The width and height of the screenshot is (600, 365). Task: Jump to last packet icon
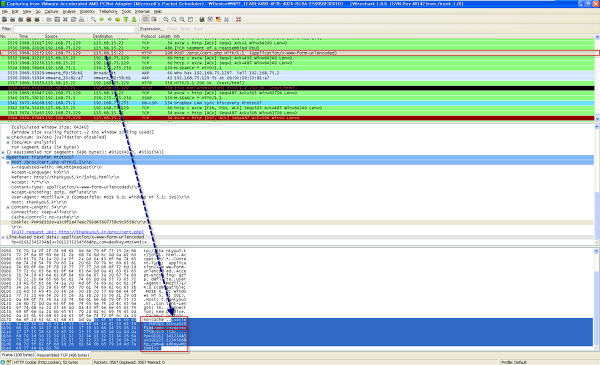(x=134, y=20)
